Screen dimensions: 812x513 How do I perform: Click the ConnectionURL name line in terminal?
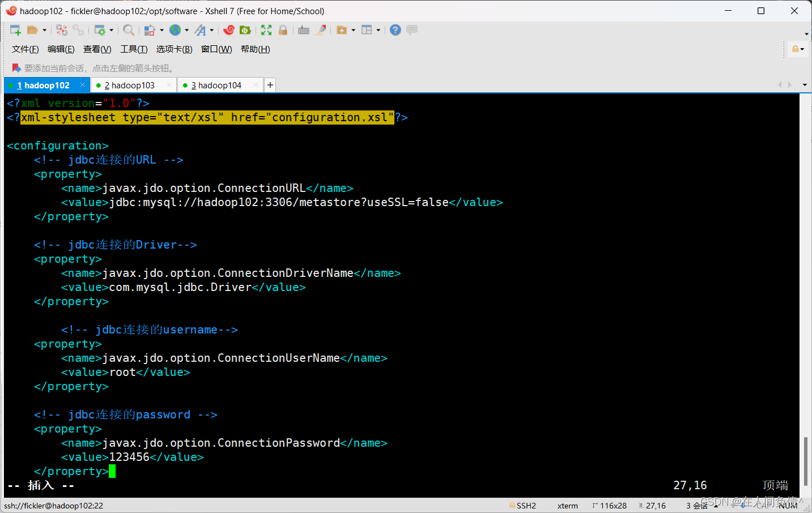tap(207, 188)
